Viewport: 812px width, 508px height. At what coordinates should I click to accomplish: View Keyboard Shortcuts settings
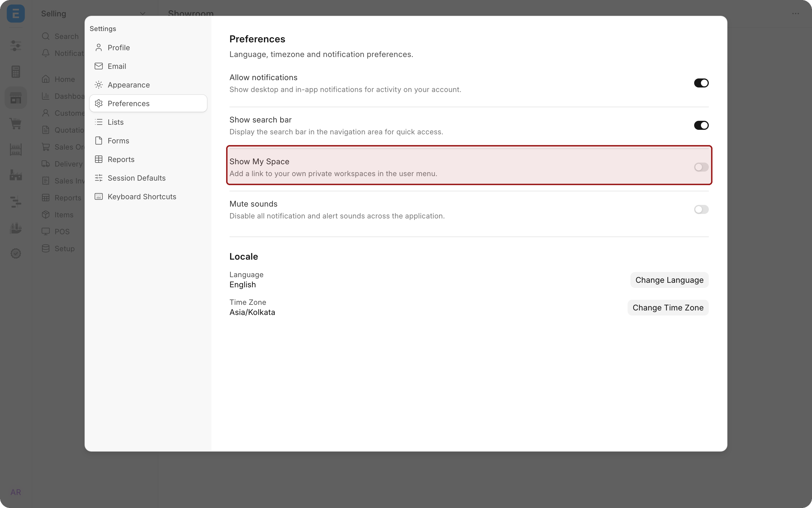tap(148, 196)
